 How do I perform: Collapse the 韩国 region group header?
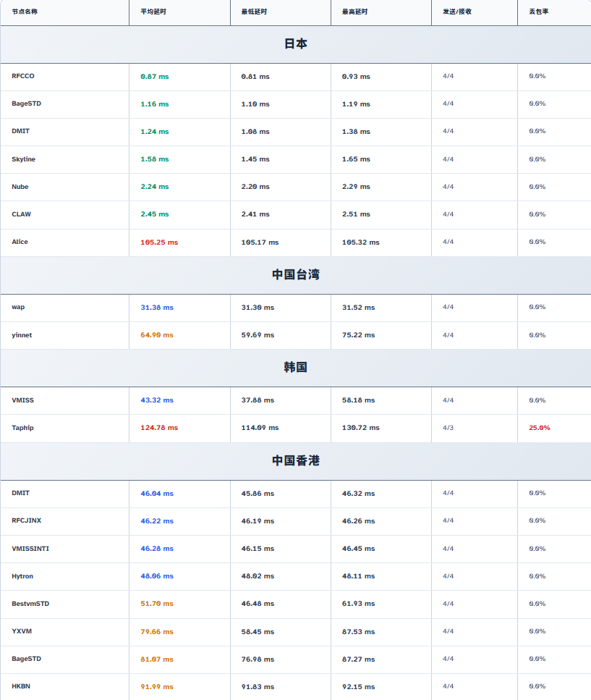click(x=295, y=368)
